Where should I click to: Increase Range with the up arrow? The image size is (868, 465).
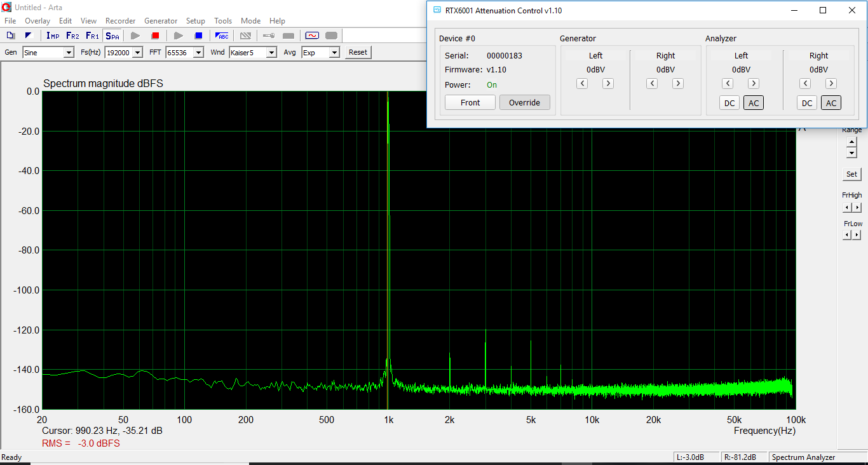851,142
